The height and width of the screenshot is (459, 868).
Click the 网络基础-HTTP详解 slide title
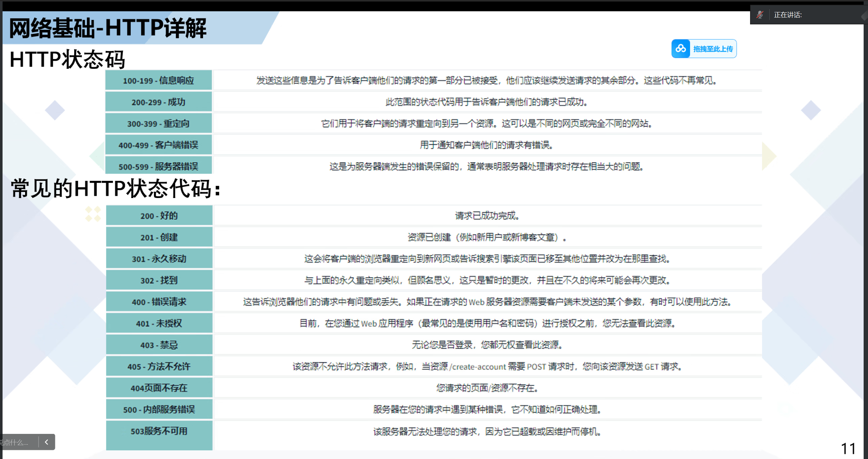tap(107, 28)
